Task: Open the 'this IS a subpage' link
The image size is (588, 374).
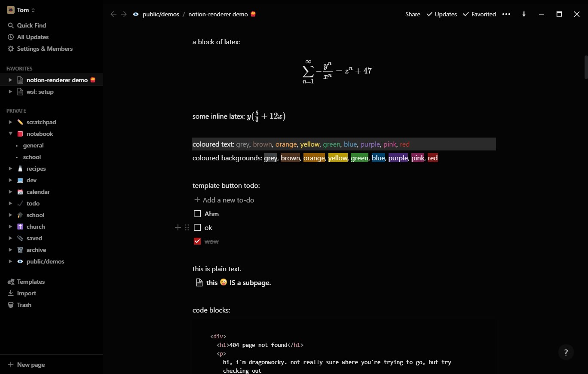Action: pyautogui.click(x=233, y=282)
